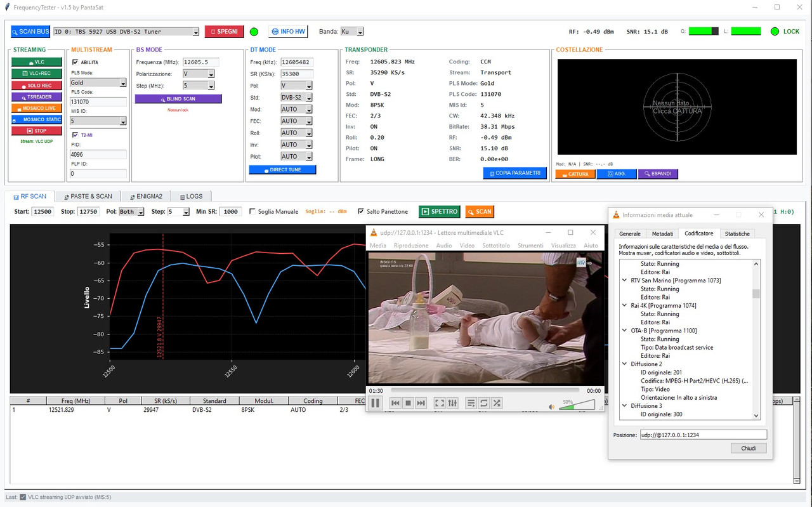Viewport: 812px width, 507px height.
Task: Click the BS Mode Frequenza input field
Action: (x=200, y=62)
